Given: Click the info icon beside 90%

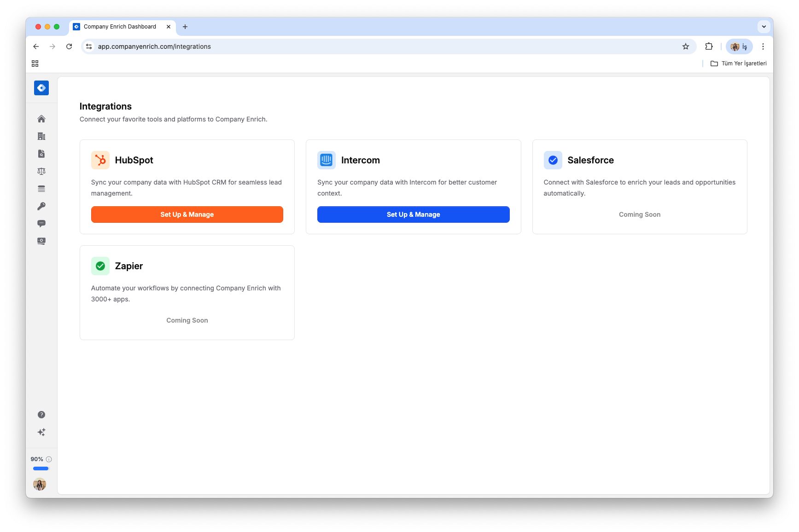Looking at the screenshot, I should [x=49, y=459].
